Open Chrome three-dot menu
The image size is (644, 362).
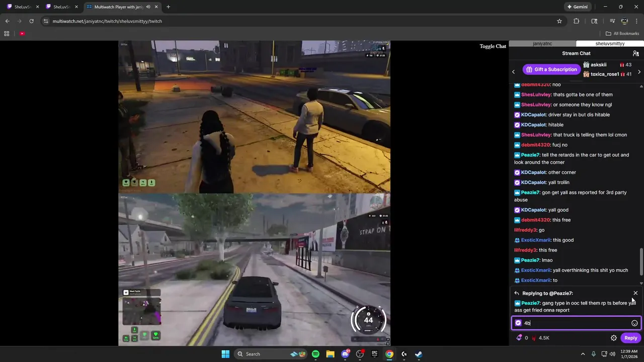pyautogui.click(x=636, y=21)
